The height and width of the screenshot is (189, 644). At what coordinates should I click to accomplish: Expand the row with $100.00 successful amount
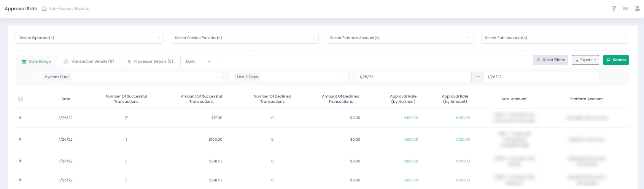20,139
